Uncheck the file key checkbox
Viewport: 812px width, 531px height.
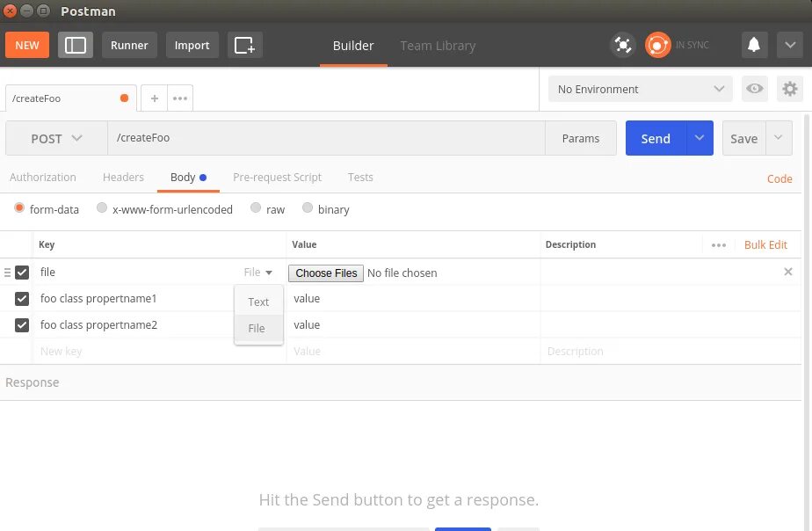(x=22, y=272)
